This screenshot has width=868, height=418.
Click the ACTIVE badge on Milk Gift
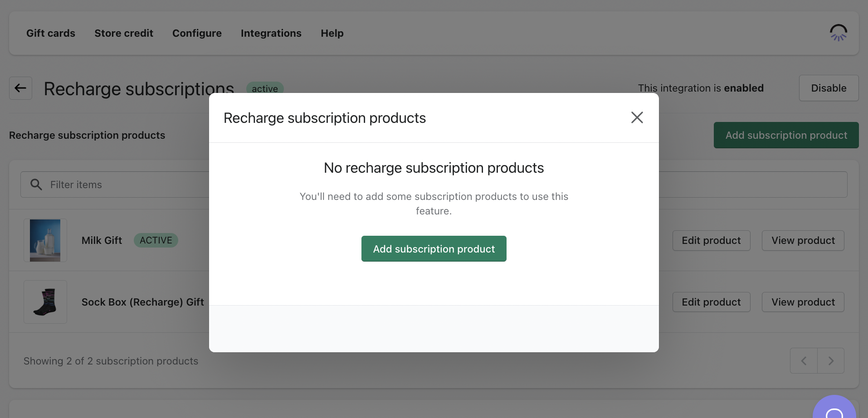(x=156, y=240)
